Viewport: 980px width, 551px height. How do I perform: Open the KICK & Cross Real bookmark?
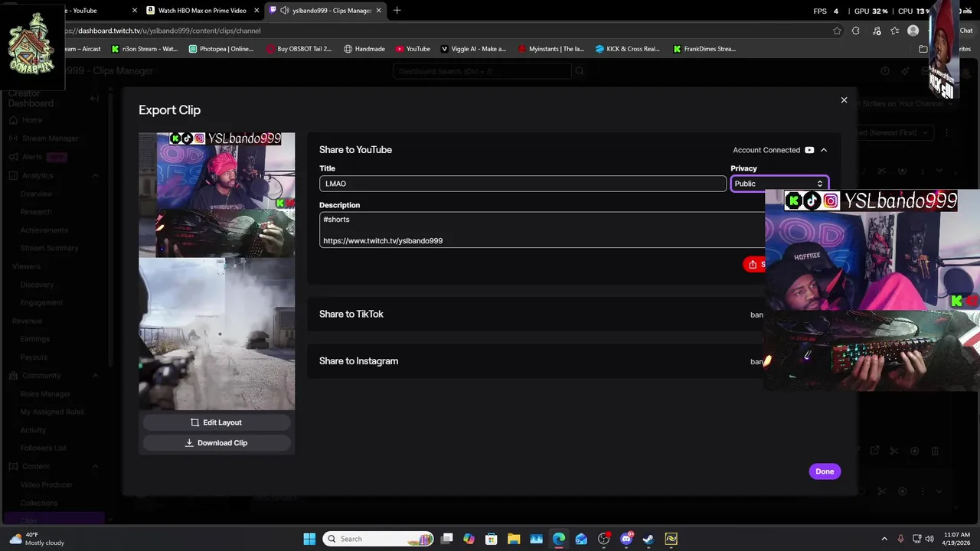[x=628, y=49]
